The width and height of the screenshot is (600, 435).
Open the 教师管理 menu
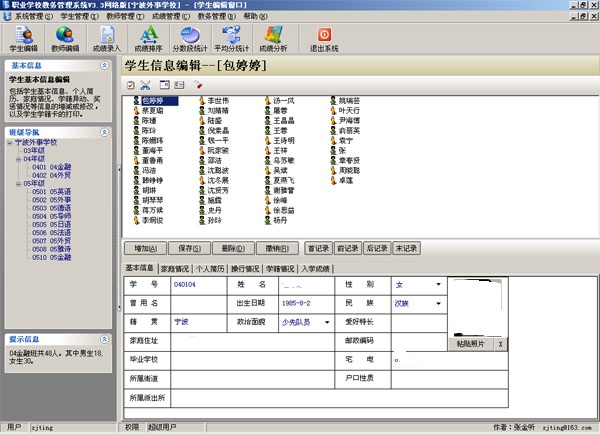point(125,16)
